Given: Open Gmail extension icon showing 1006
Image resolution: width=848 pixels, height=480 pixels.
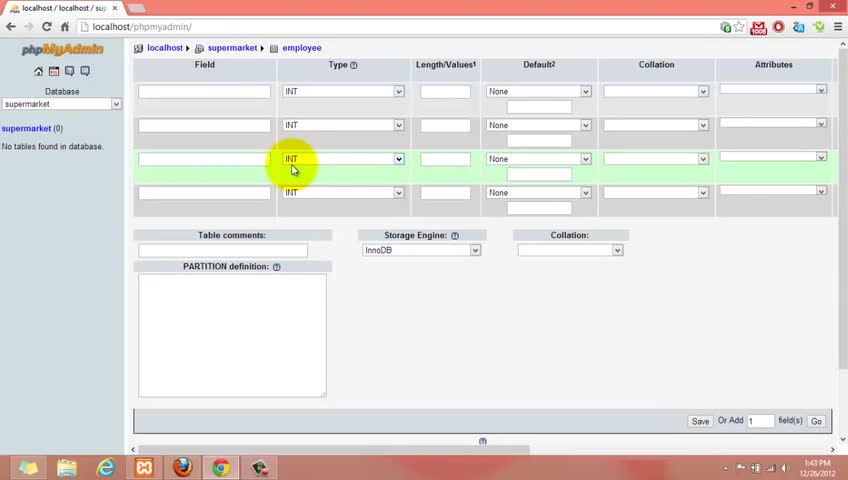Looking at the screenshot, I should point(759,28).
